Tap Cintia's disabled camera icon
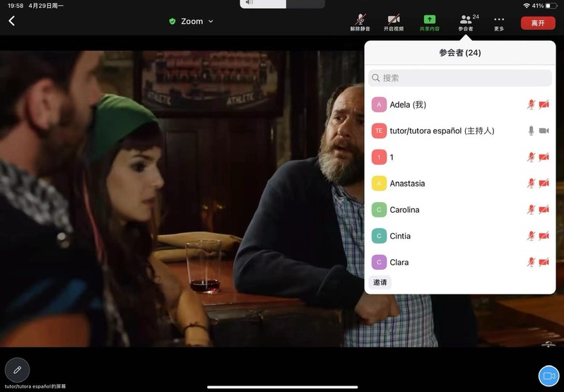 [x=544, y=236]
